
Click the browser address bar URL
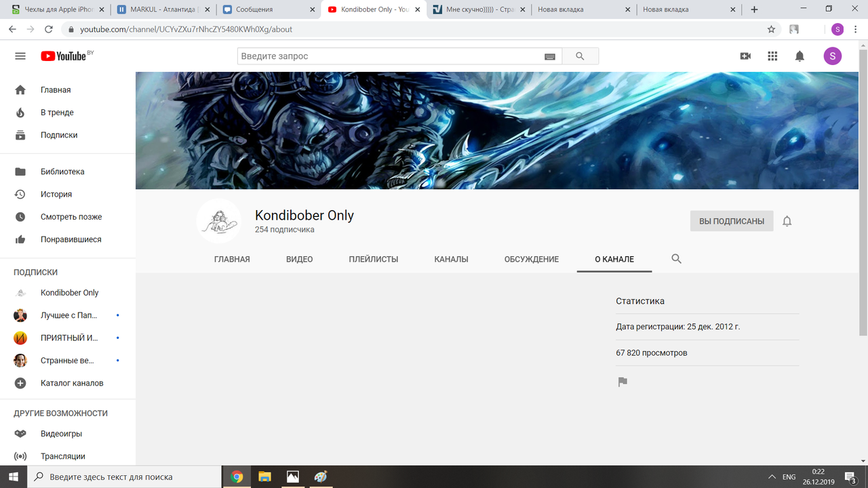tap(186, 29)
